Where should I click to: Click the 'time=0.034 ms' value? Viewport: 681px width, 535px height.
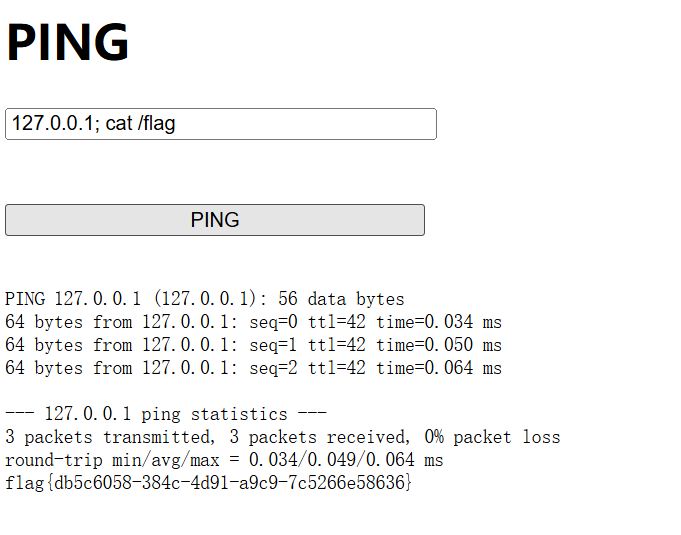click(439, 322)
